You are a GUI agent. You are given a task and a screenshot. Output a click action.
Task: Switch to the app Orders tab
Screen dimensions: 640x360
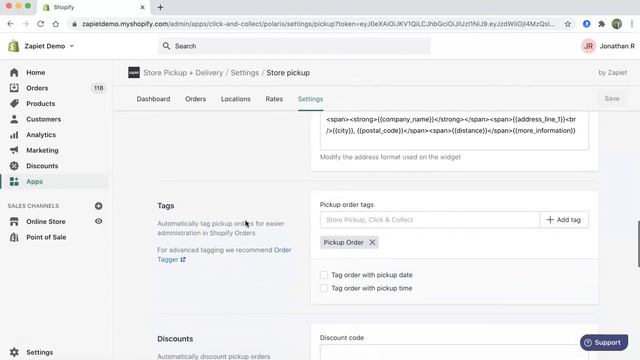[x=195, y=99]
